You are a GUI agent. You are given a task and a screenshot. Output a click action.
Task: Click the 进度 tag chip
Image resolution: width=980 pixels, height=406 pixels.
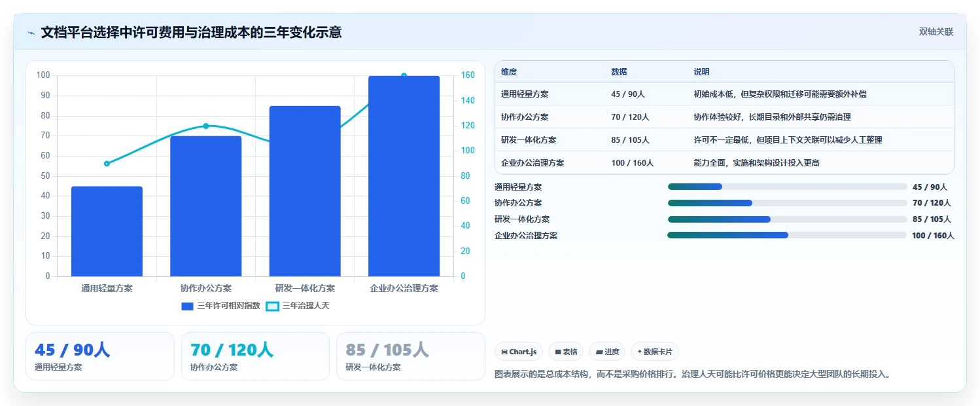click(607, 352)
